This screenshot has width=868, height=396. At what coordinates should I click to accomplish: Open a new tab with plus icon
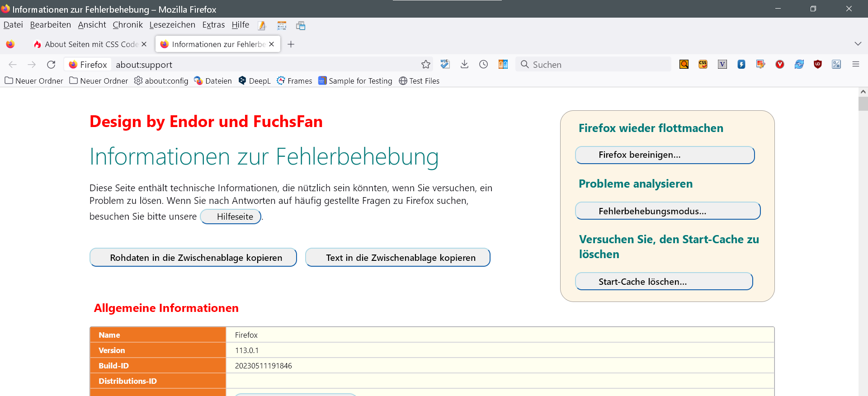click(291, 44)
